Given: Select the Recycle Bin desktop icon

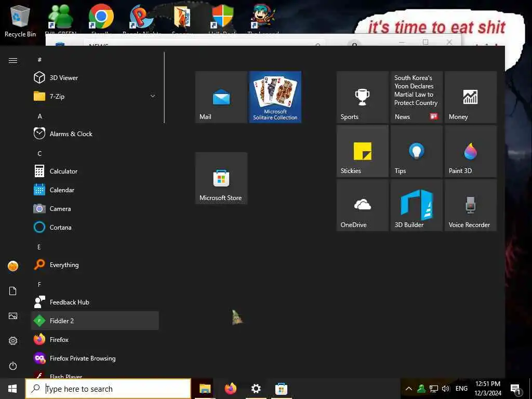Looking at the screenshot, I should 20,21.
